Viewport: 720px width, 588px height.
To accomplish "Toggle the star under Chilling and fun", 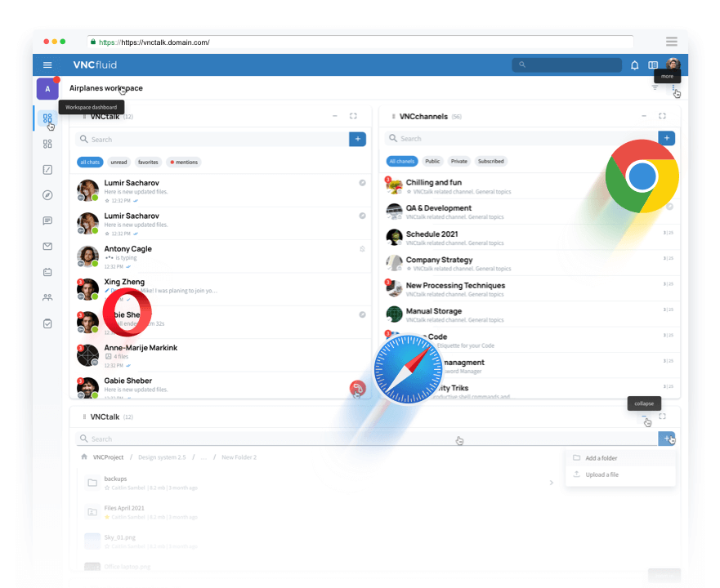I will (409, 192).
